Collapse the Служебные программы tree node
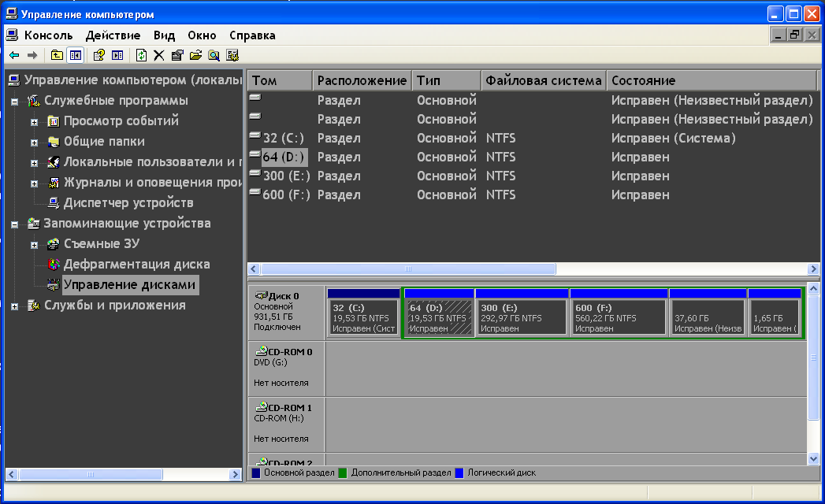 (x=14, y=102)
